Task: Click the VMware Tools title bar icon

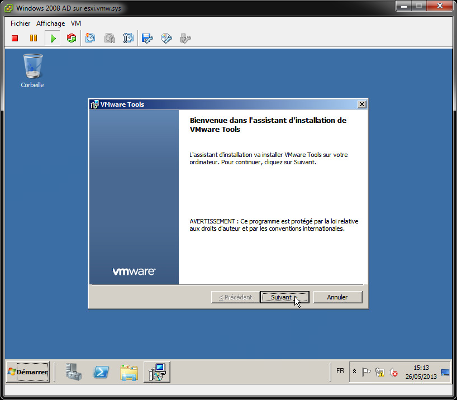Action: pos(95,104)
